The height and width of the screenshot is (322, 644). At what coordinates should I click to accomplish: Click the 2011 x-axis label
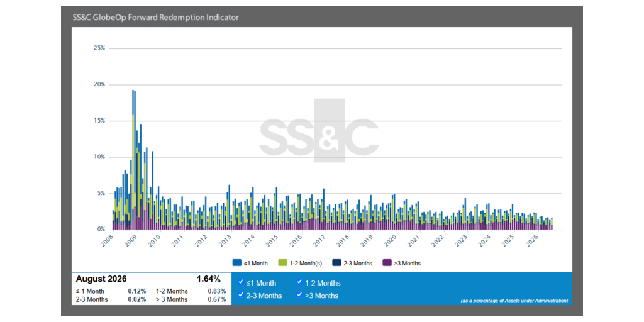178,241
